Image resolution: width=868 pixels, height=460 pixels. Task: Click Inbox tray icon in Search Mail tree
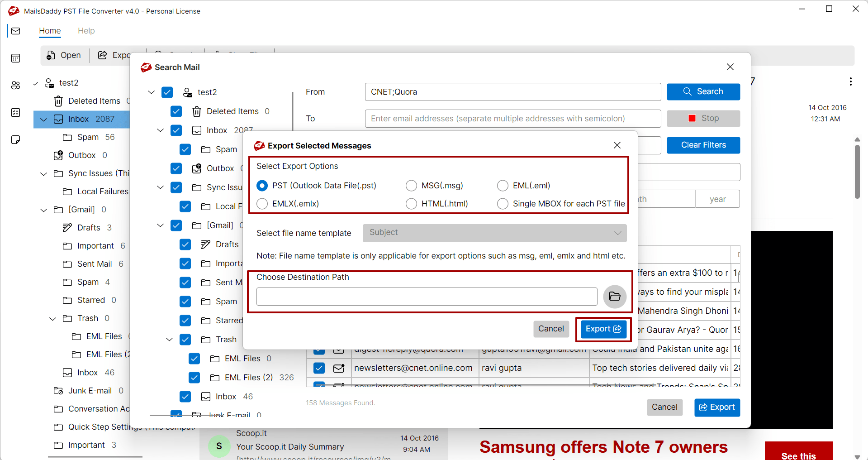pyautogui.click(x=197, y=130)
